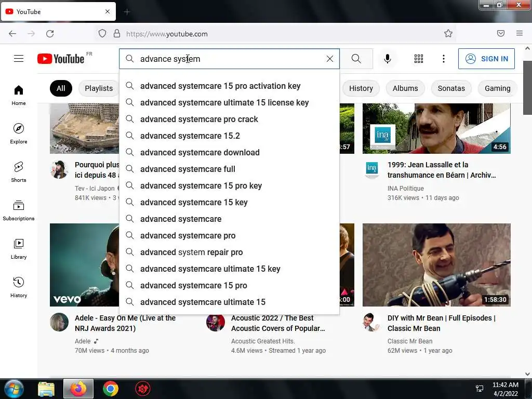The image size is (532, 399).
Task: Choose suggestion 'advanced systemcare 15 pro'
Action: [x=229, y=285]
